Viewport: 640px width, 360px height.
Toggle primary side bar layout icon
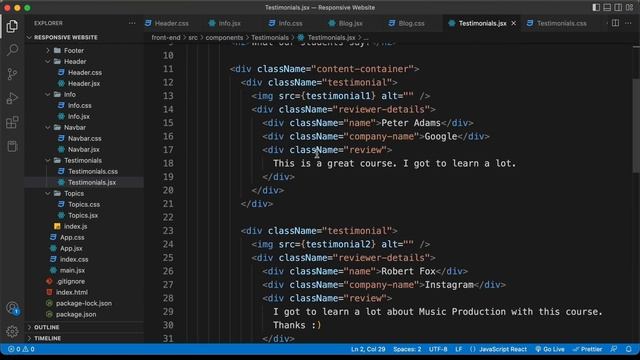tap(596, 7)
